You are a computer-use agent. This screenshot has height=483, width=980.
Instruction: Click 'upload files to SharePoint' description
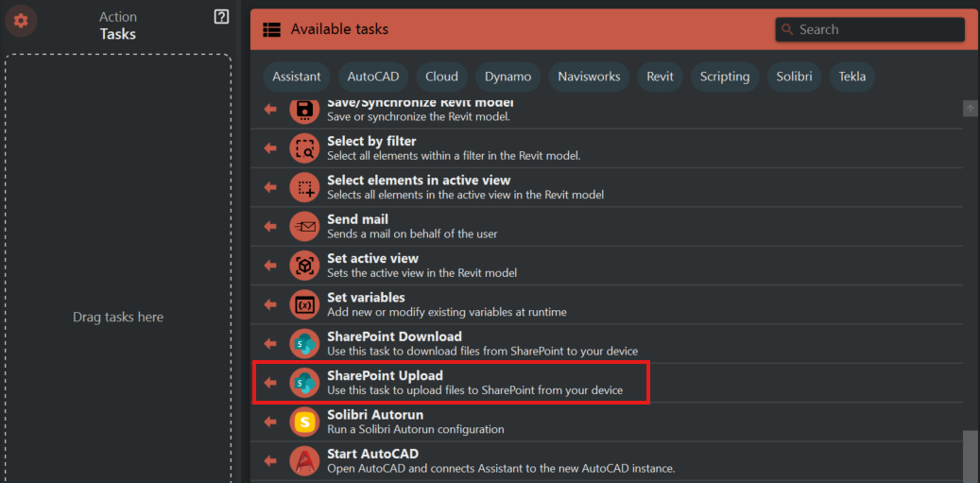point(475,390)
